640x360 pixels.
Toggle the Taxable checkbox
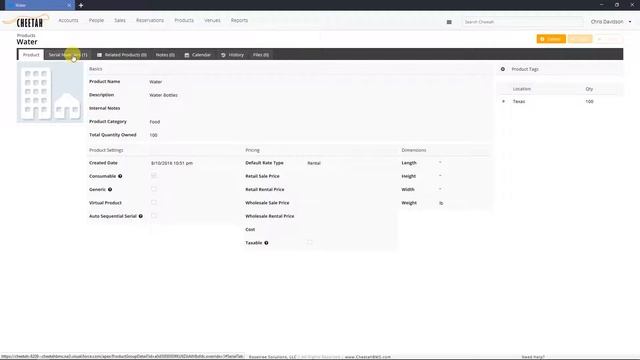pyautogui.click(x=310, y=242)
